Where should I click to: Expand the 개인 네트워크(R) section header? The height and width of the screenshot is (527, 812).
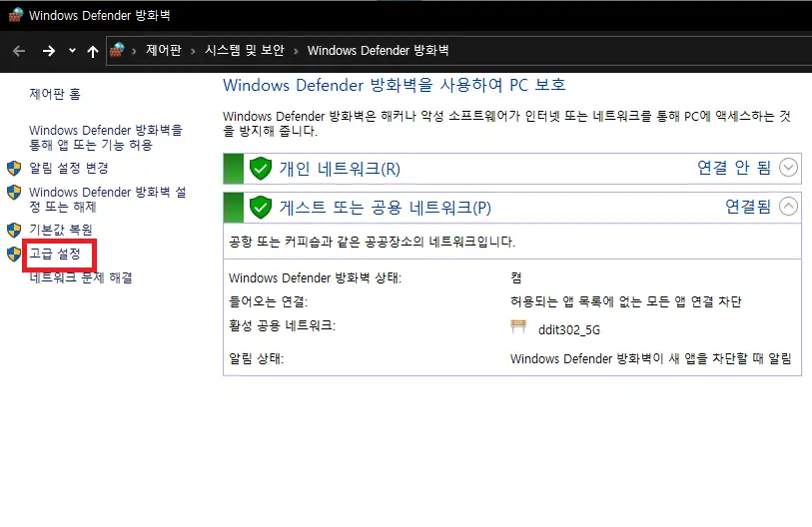(x=512, y=169)
